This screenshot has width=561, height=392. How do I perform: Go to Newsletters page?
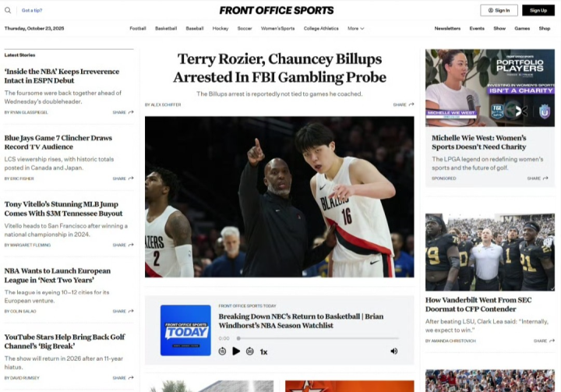coord(447,28)
